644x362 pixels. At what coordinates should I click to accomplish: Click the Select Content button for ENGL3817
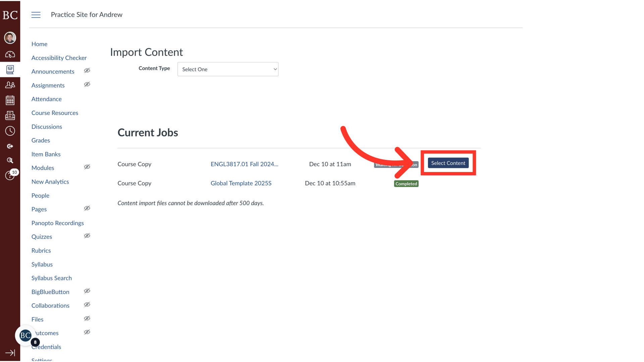coord(448,163)
